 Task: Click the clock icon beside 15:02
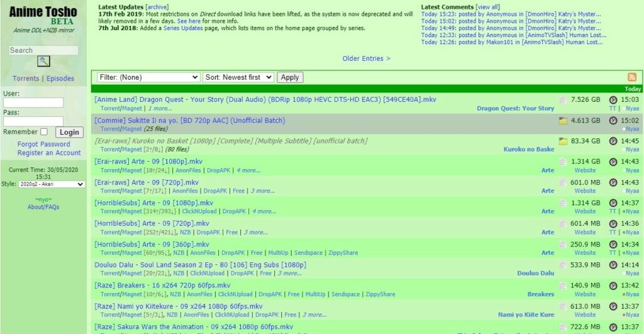(613, 120)
